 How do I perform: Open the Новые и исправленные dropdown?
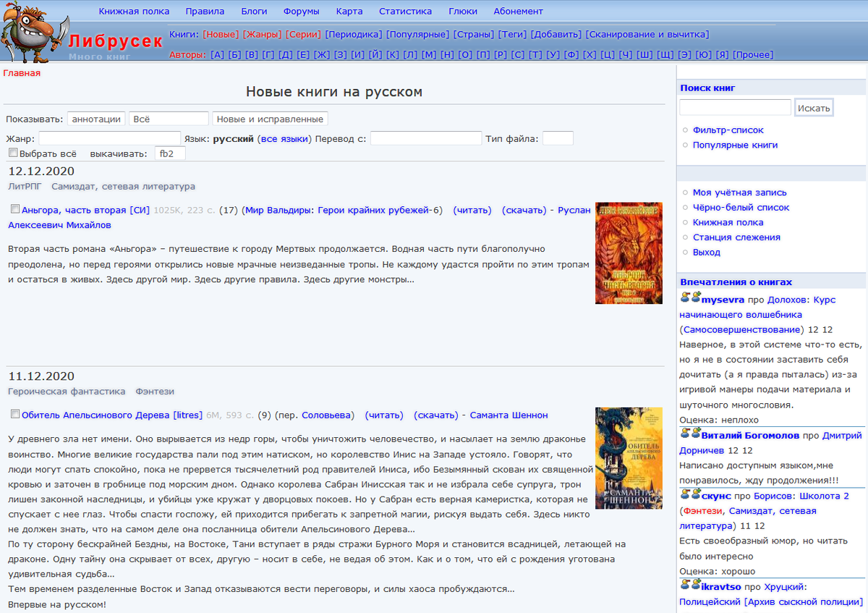pos(270,119)
